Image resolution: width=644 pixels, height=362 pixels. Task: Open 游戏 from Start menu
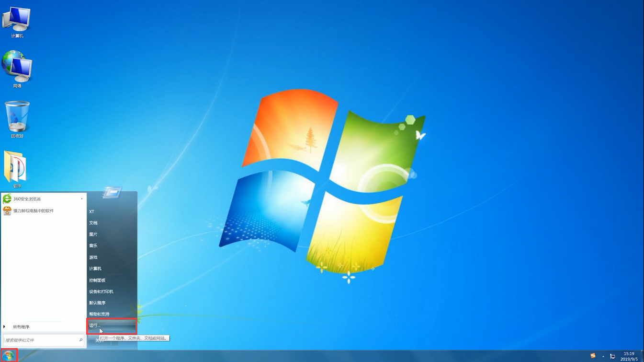pos(112,257)
